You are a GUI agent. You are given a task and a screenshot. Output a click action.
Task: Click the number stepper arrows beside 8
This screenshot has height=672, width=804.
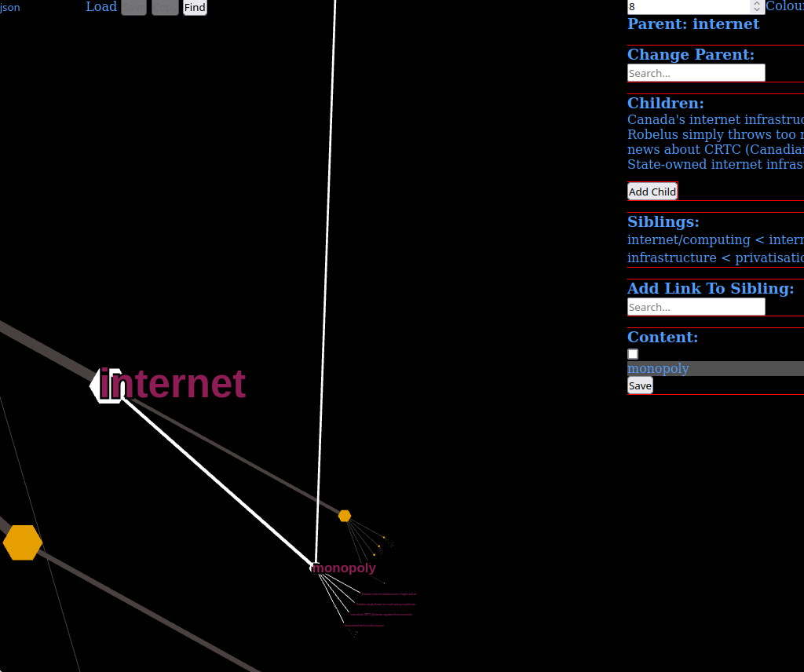click(756, 6)
